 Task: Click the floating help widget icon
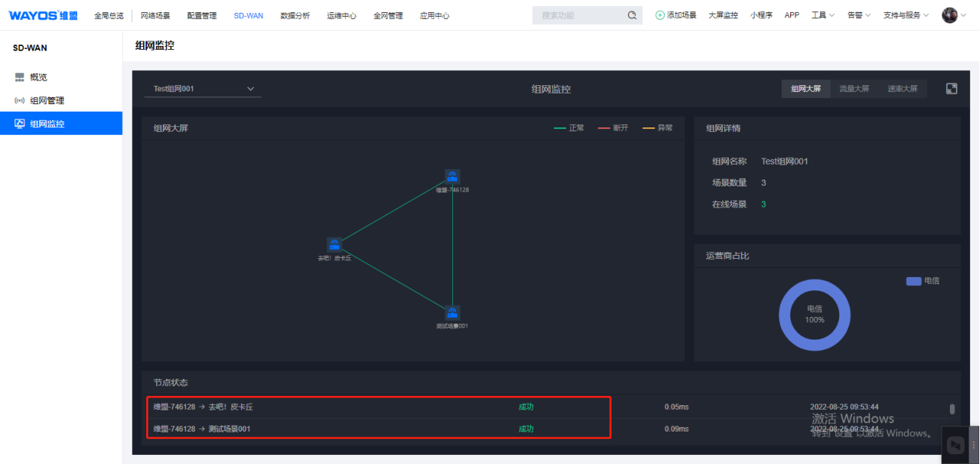pyautogui.click(x=956, y=445)
